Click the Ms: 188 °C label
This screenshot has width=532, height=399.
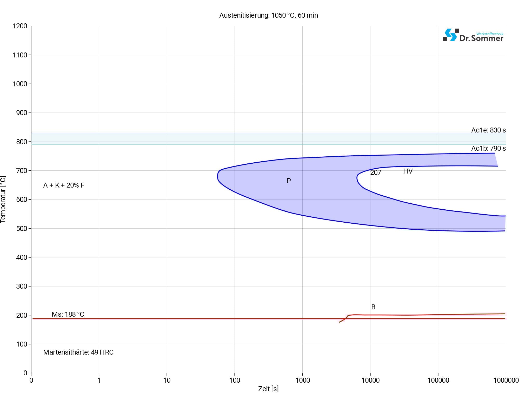68,314
